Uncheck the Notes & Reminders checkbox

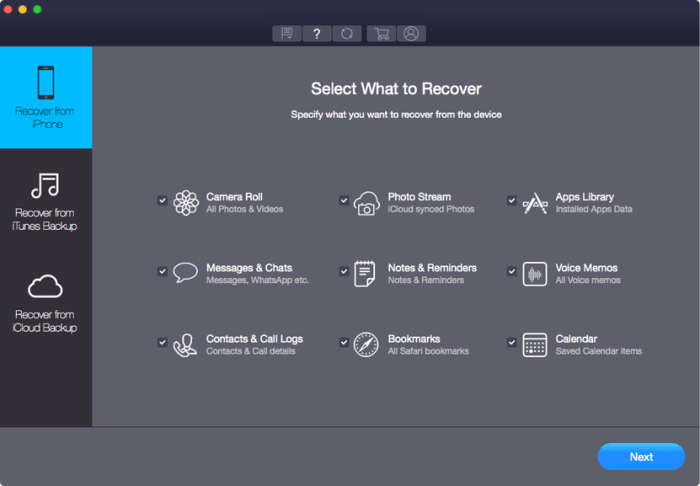[x=344, y=271]
